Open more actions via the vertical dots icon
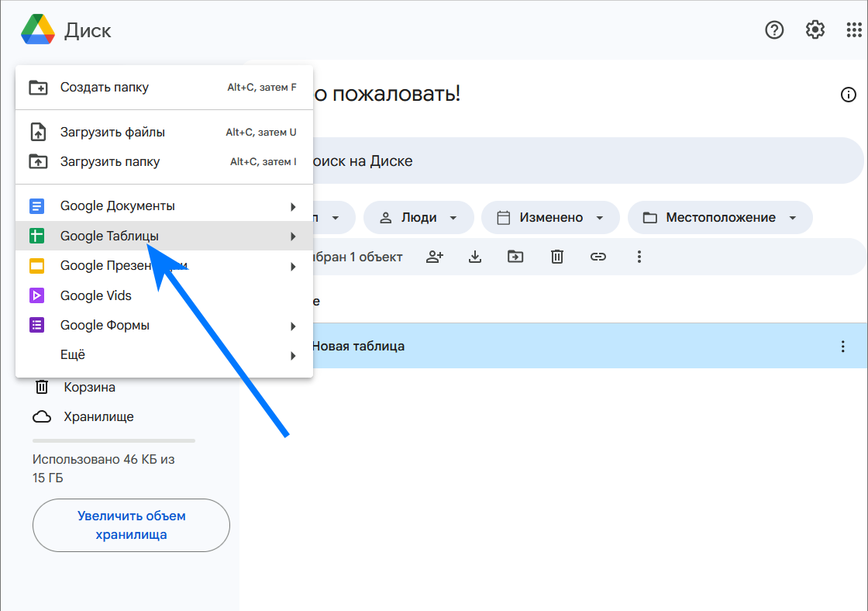 pyautogui.click(x=639, y=257)
